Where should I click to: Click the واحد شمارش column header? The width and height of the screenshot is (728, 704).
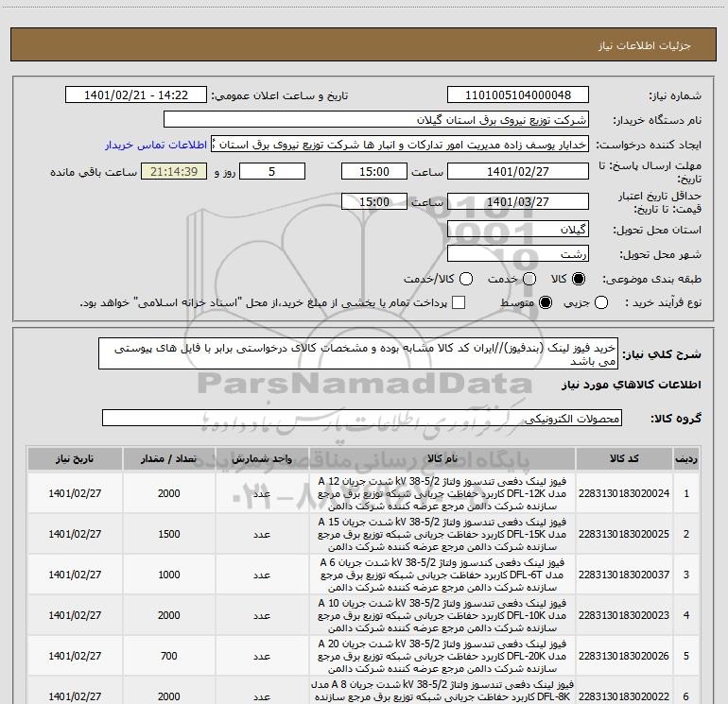point(262,459)
